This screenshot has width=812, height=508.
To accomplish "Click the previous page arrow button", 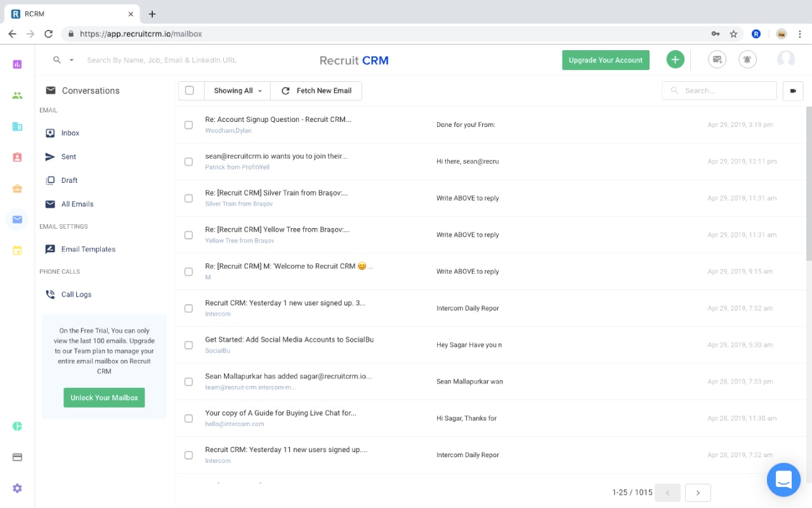I will (667, 493).
